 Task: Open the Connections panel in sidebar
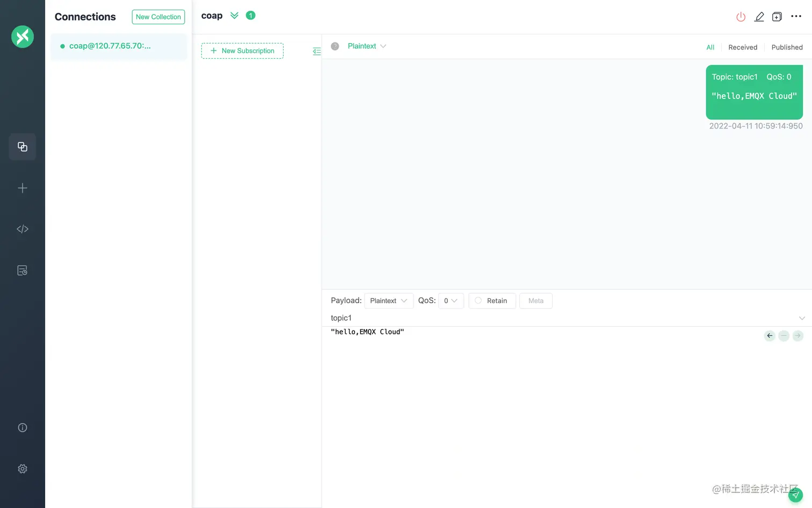pyautogui.click(x=22, y=146)
